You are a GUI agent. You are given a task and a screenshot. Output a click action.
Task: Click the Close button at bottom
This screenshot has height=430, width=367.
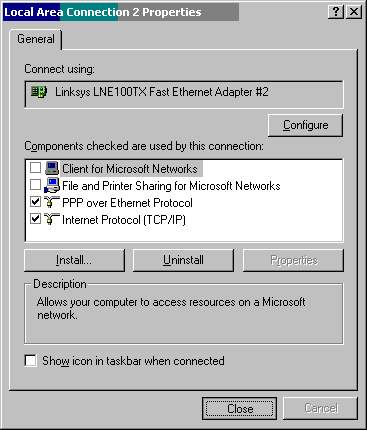point(239,408)
